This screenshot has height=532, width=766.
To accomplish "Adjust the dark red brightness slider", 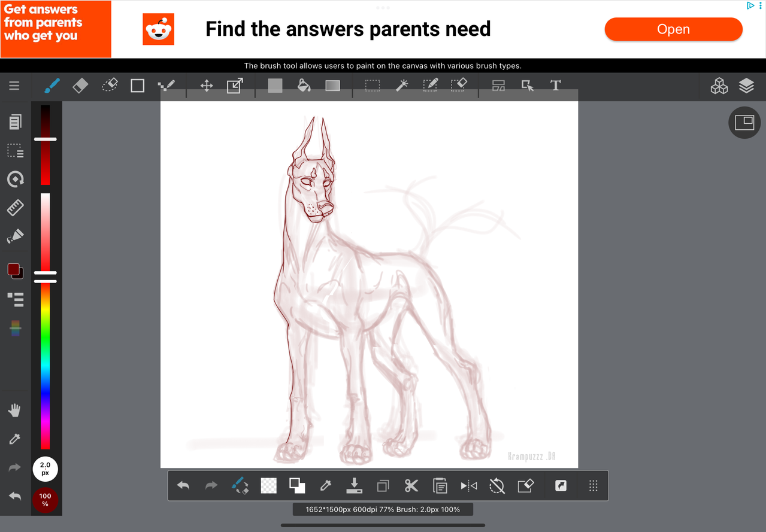I will (46, 145).
